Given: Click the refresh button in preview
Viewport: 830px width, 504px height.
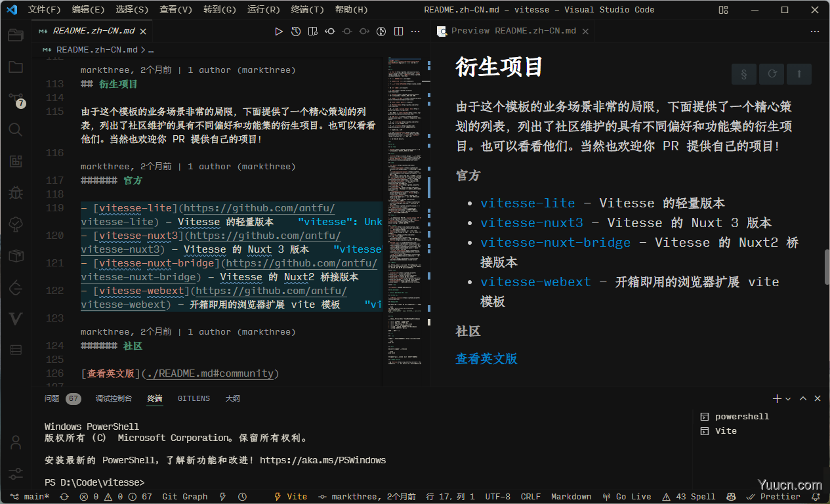Looking at the screenshot, I should [771, 74].
